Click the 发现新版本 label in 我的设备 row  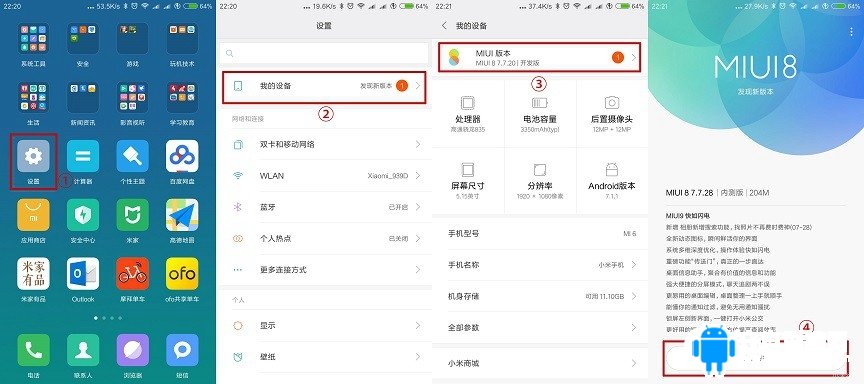pos(376,86)
